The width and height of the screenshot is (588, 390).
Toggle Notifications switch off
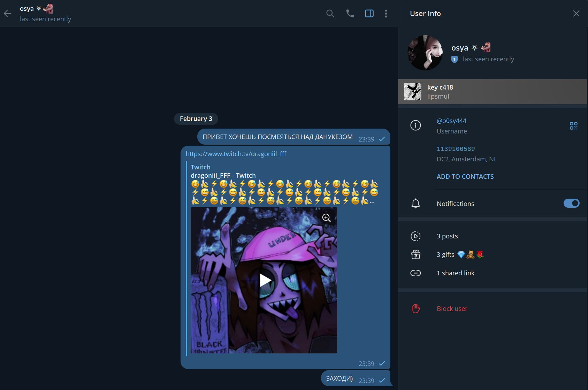click(x=571, y=203)
